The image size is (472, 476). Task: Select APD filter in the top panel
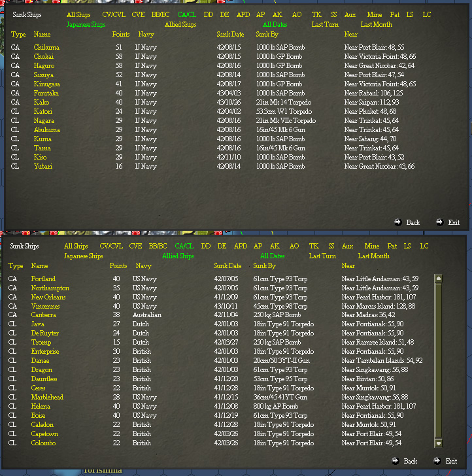pyautogui.click(x=243, y=14)
